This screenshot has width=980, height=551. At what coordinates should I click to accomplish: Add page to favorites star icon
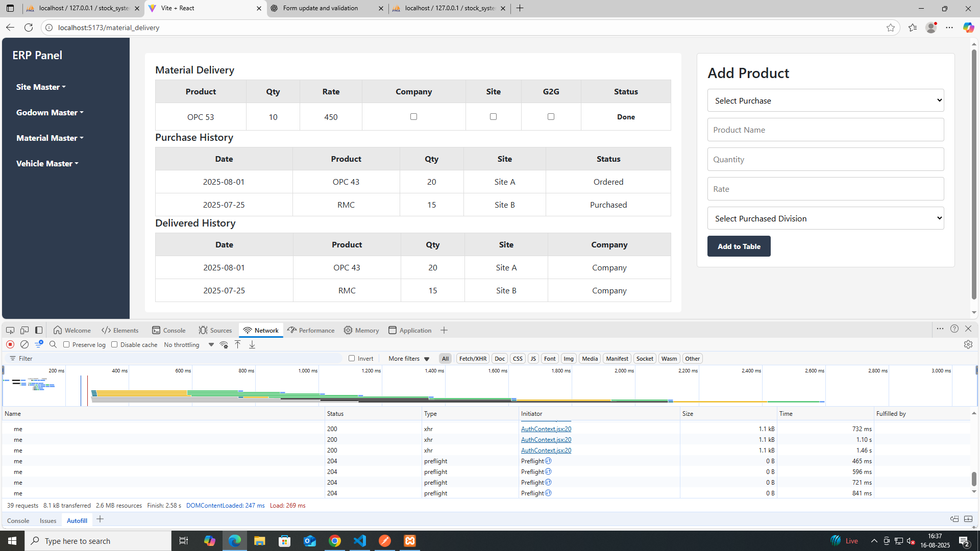(x=891, y=28)
